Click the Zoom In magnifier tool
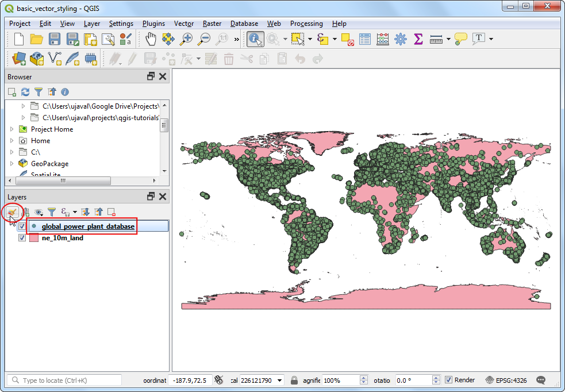Image resolution: width=565 pixels, height=392 pixels. 186,39
